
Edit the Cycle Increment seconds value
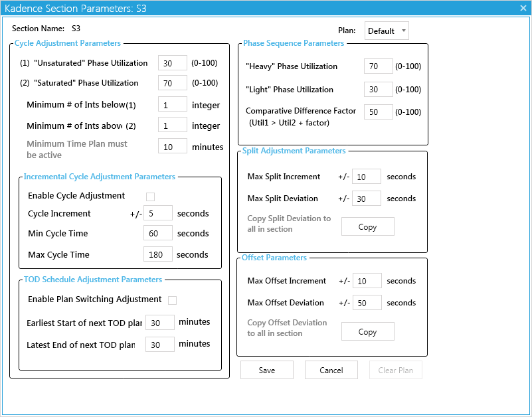click(159, 212)
